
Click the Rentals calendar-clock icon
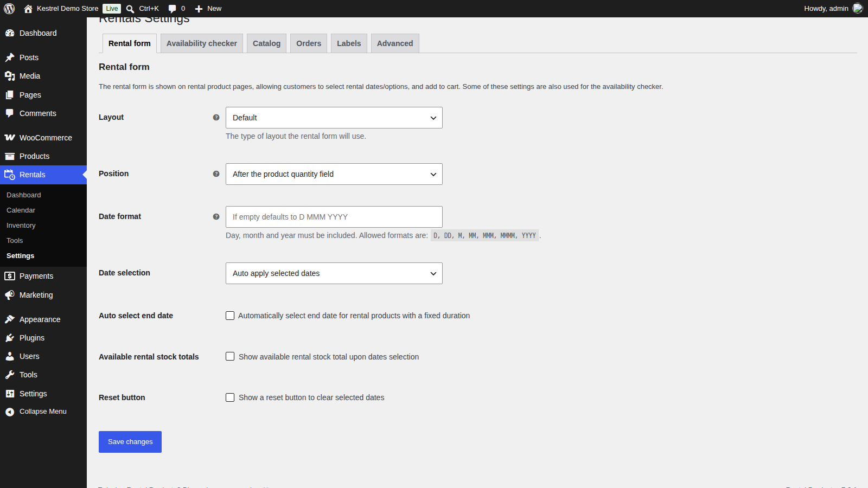click(x=10, y=175)
